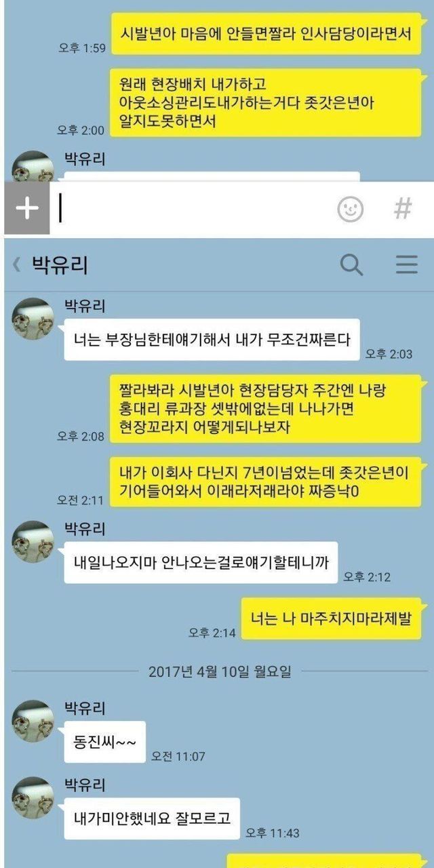This screenshot has height=868, width=434.
Task: Select the white bubble 너는 부장님한테얘기해서
Action: [212, 339]
